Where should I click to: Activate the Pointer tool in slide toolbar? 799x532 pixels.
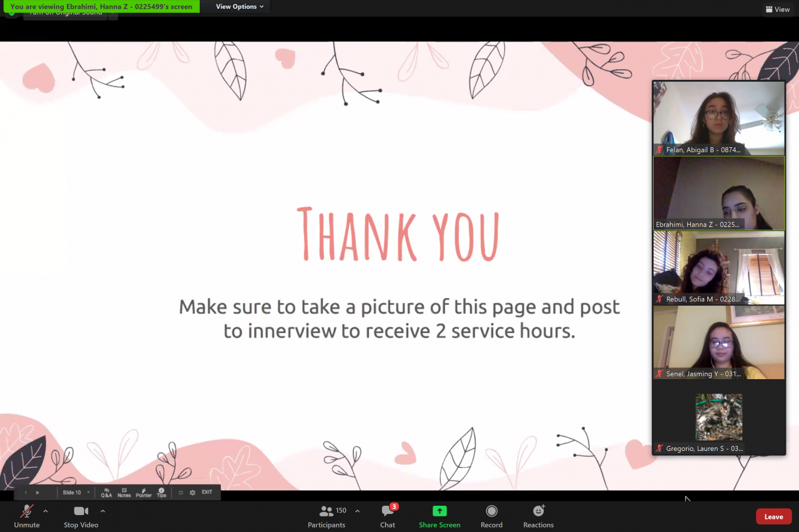point(144,493)
